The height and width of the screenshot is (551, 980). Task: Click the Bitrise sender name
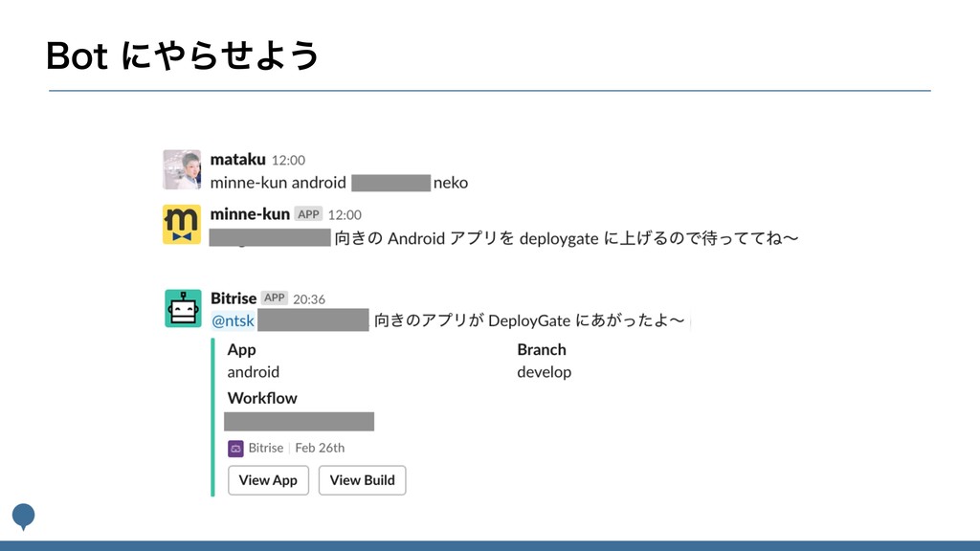tap(234, 298)
